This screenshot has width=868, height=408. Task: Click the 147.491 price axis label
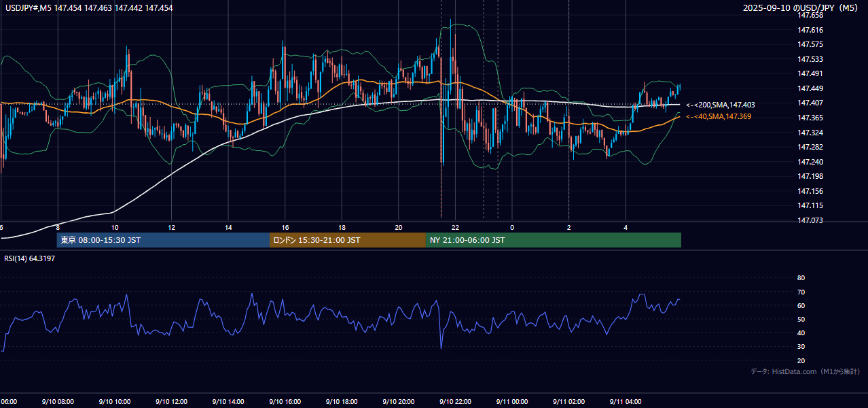[x=811, y=73]
